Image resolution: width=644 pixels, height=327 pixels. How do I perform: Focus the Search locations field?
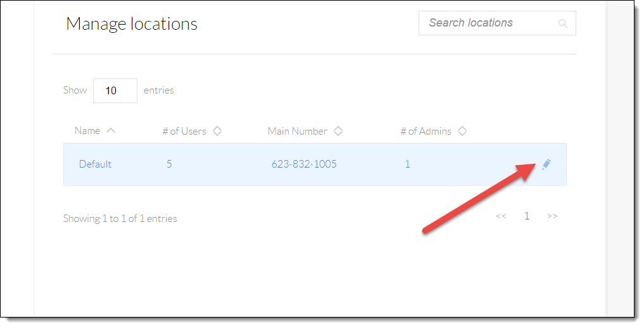(497, 23)
